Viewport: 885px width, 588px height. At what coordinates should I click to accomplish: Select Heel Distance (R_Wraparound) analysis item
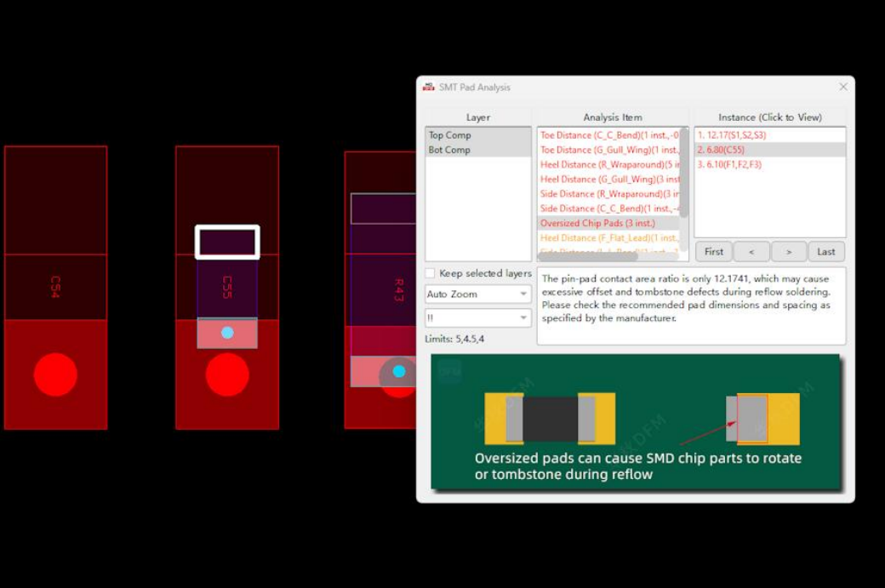609,164
